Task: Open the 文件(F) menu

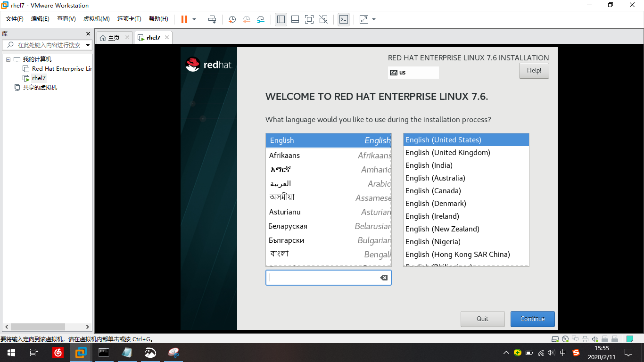Action: click(15, 19)
